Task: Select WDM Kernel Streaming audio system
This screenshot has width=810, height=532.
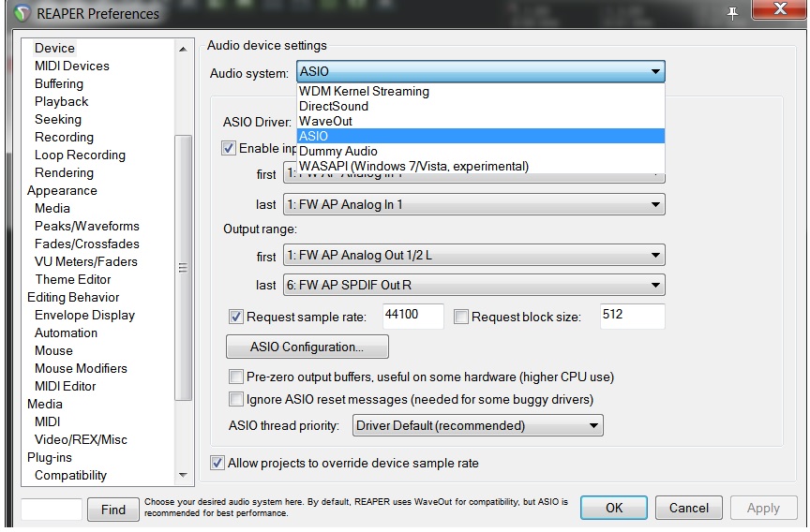Action: tap(481, 92)
